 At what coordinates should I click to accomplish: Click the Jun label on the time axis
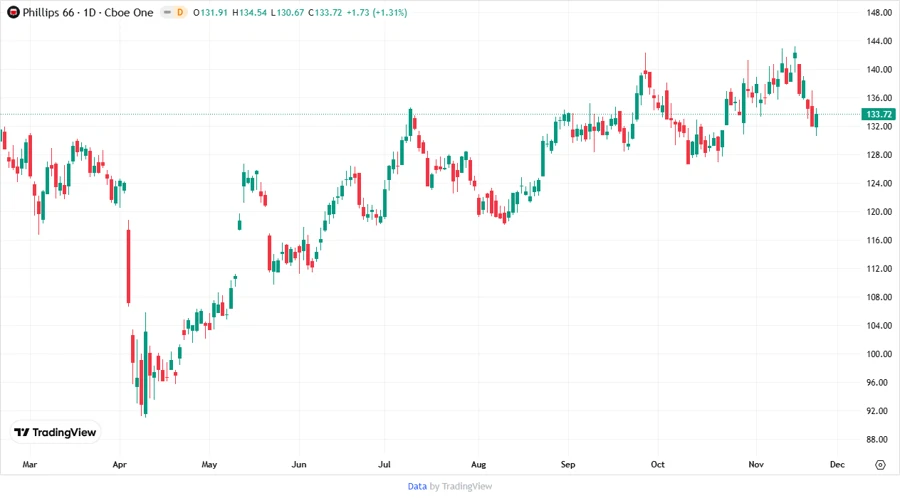coord(299,465)
